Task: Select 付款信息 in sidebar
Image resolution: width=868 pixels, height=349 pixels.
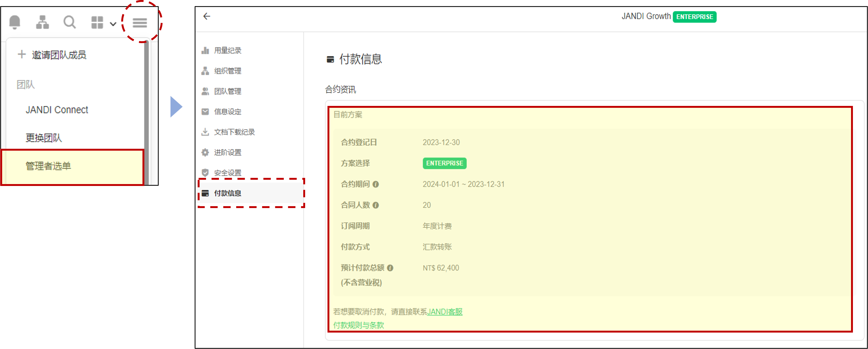Action: pyautogui.click(x=228, y=193)
